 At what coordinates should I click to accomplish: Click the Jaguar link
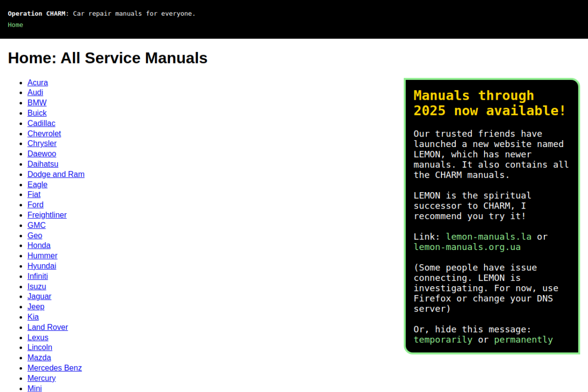40,296
